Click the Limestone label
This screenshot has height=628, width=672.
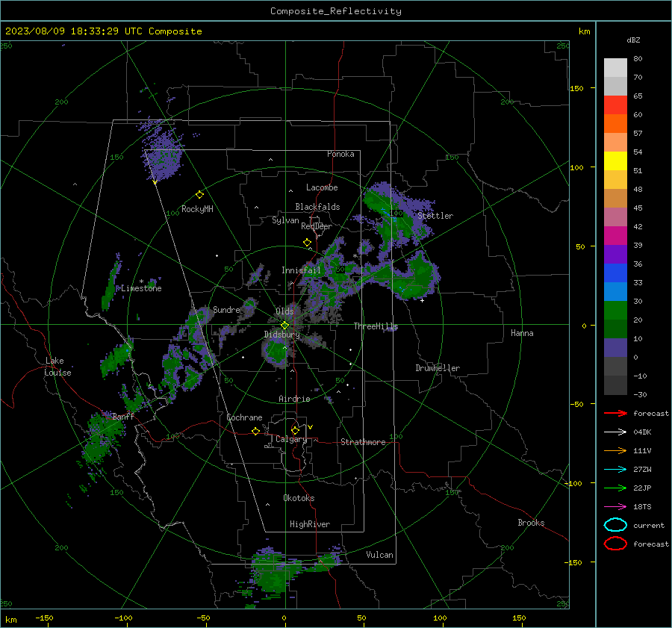(141, 288)
